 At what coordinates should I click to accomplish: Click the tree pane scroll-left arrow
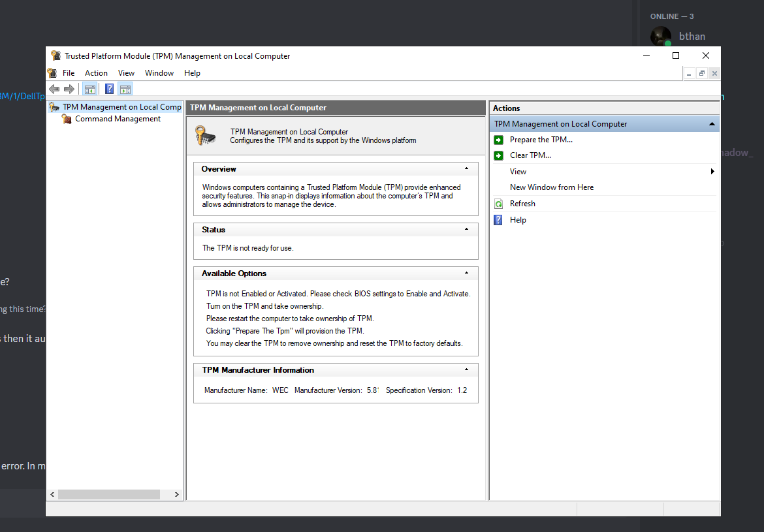click(x=53, y=495)
